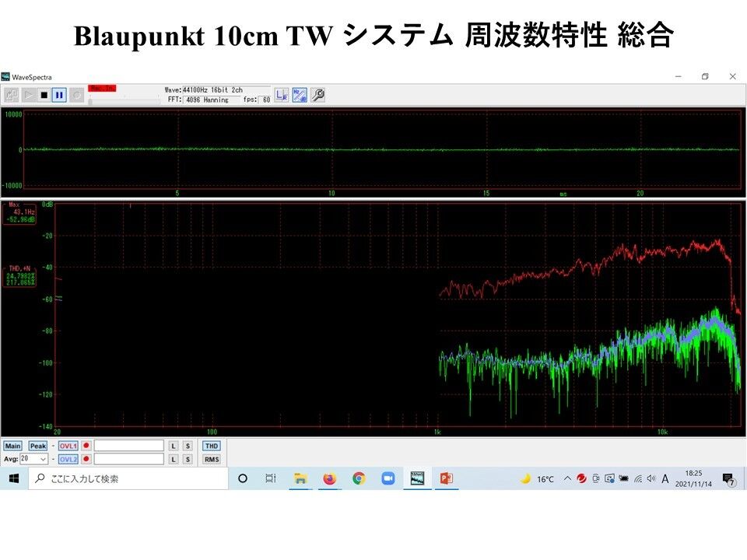The image size is (747, 560).
Task: Switch to WaveSpectra taskbar icon
Action: [x=417, y=478]
